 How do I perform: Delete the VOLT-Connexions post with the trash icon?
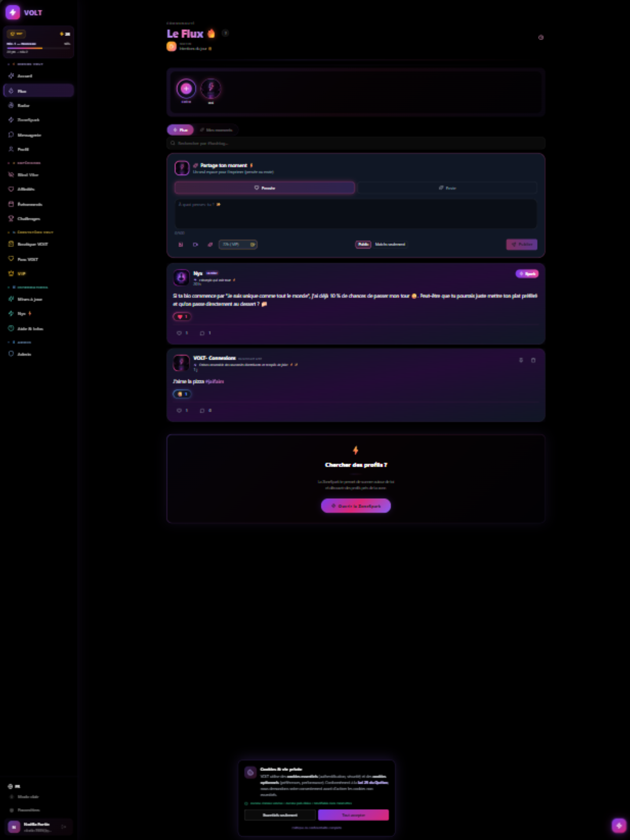[533, 360]
